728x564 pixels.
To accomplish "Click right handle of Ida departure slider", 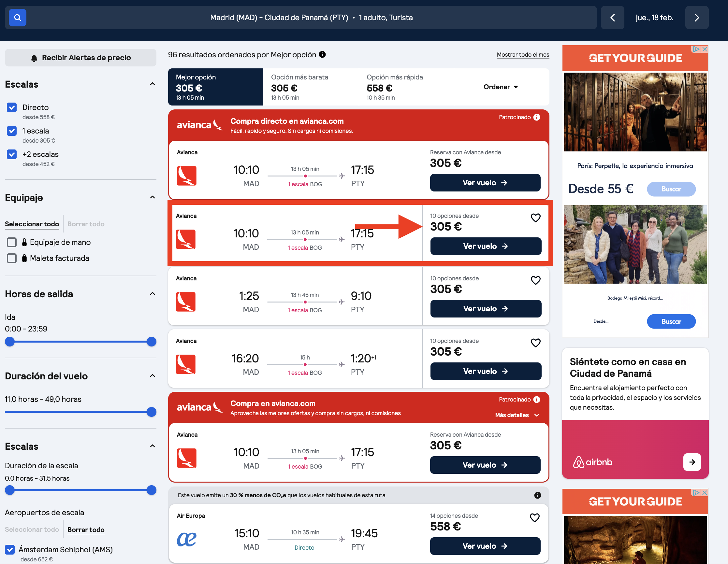I will (x=152, y=342).
